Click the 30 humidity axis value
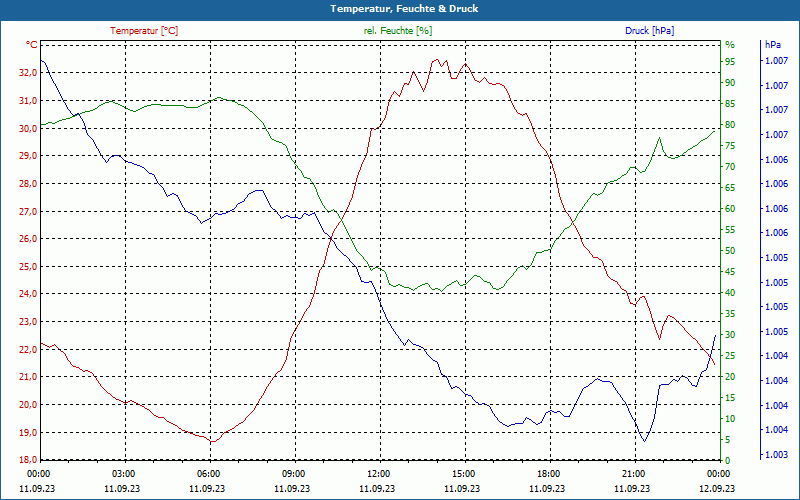This screenshot has height=500, width=800. [x=730, y=335]
